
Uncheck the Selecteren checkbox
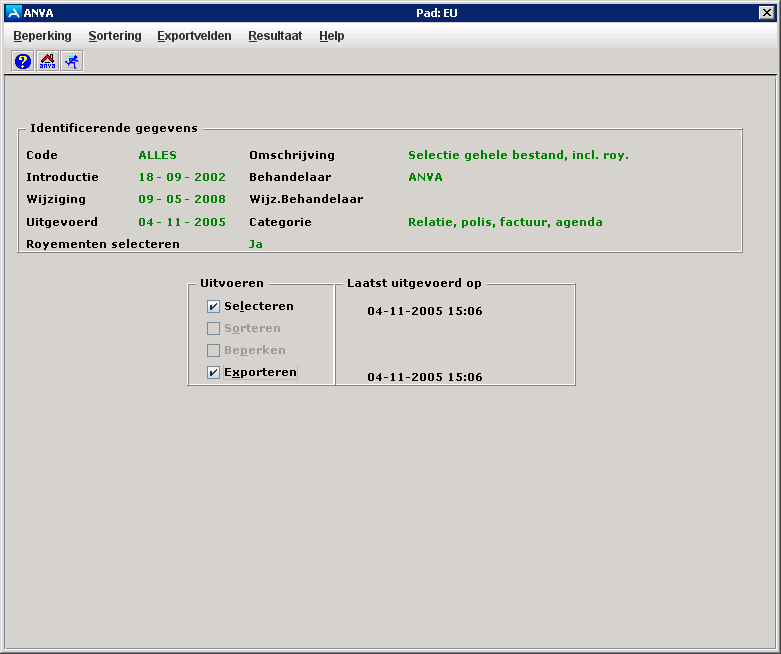[213, 307]
